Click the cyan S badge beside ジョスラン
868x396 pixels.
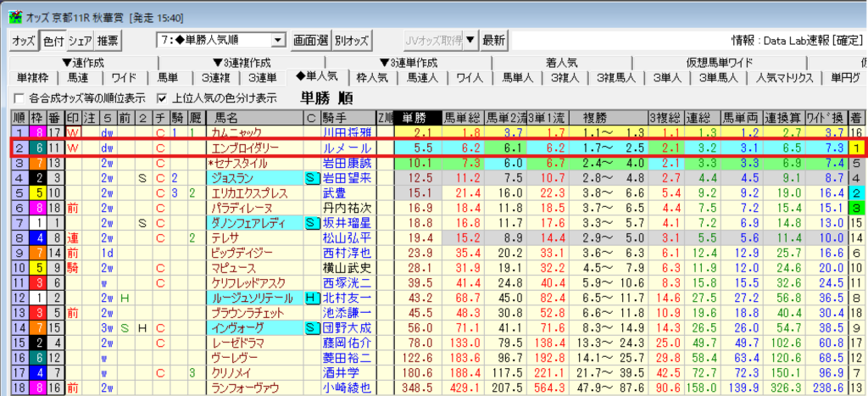[x=311, y=178]
